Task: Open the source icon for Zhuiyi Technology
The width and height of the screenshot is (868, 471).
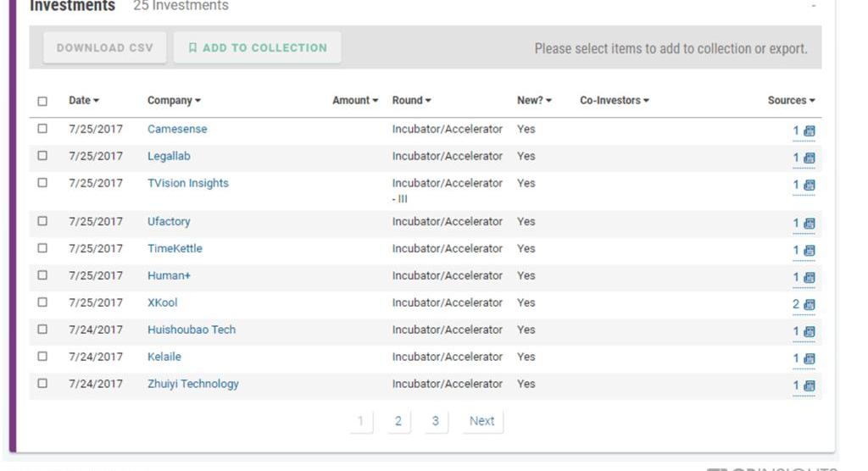Action: tap(809, 386)
